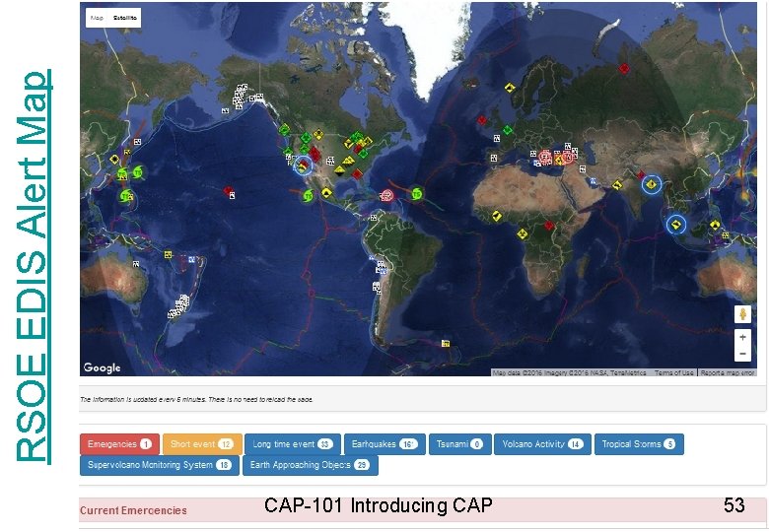Image resolution: width=769 pixels, height=532 pixels.
Task: Open the green storm marker east of the Caribbean
Action: (x=417, y=194)
